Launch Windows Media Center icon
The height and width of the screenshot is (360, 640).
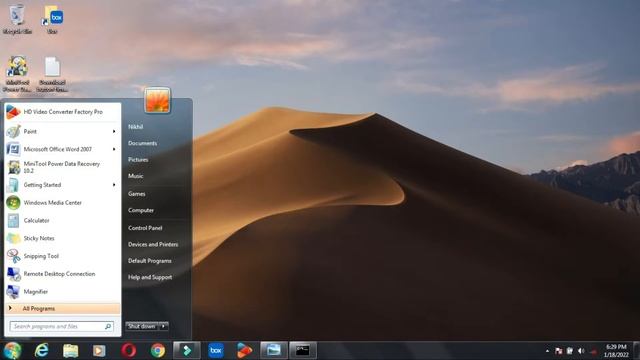coord(13,202)
